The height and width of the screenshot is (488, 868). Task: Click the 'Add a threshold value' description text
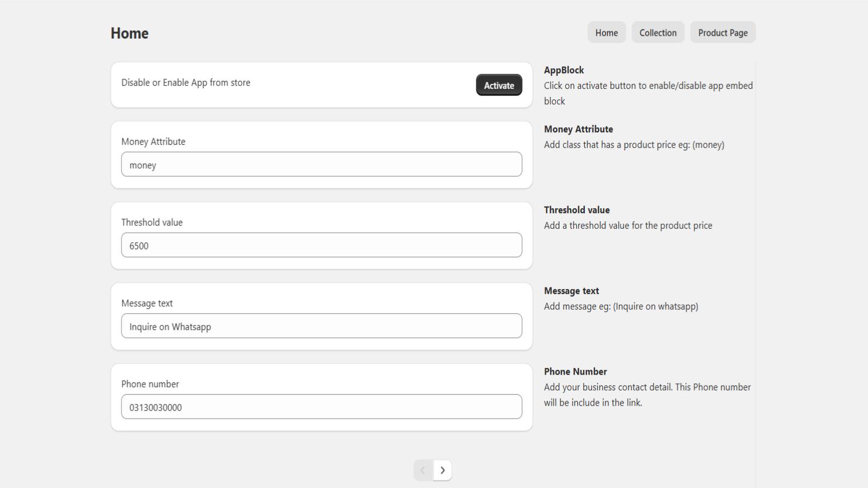[628, 226]
